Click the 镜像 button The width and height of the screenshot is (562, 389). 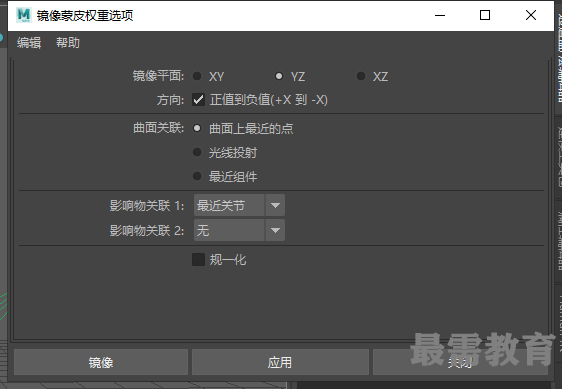tap(101, 362)
